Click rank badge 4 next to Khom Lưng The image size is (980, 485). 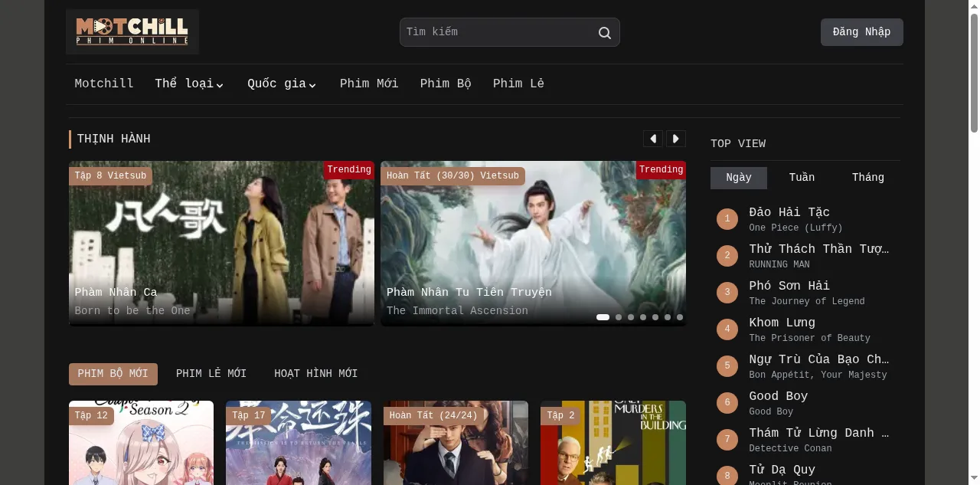click(x=727, y=329)
